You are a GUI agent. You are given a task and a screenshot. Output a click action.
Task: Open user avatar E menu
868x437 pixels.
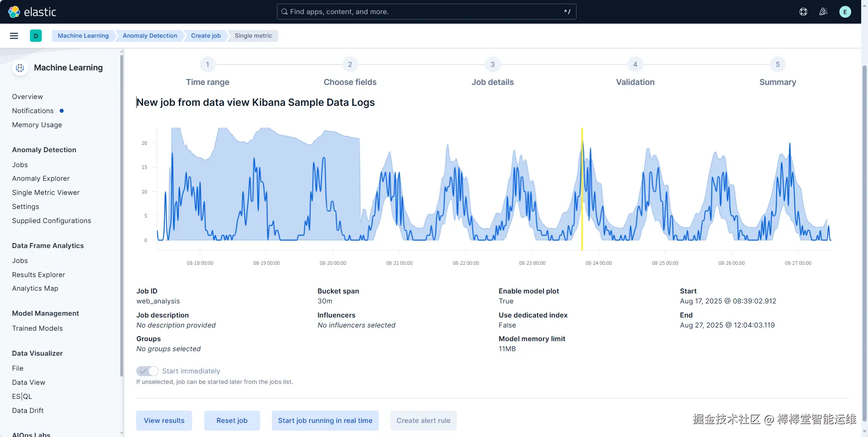845,12
